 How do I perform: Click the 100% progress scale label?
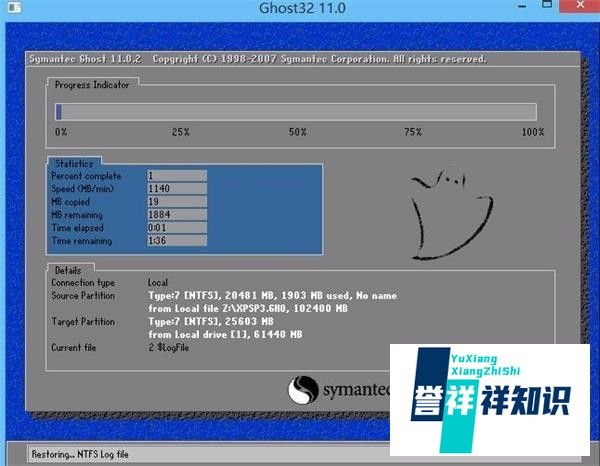pos(533,132)
